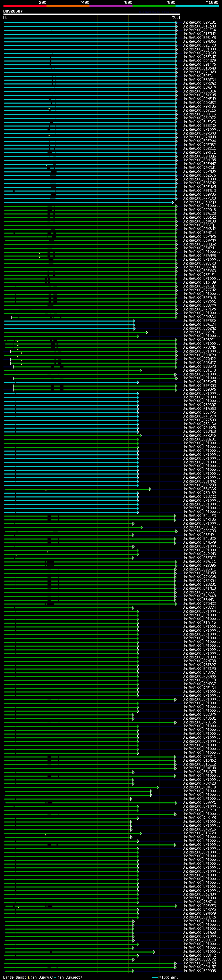Select UniRef100_B9S921 hit
Viewport: 222px width, 980px height.
[x=199, y=340]
